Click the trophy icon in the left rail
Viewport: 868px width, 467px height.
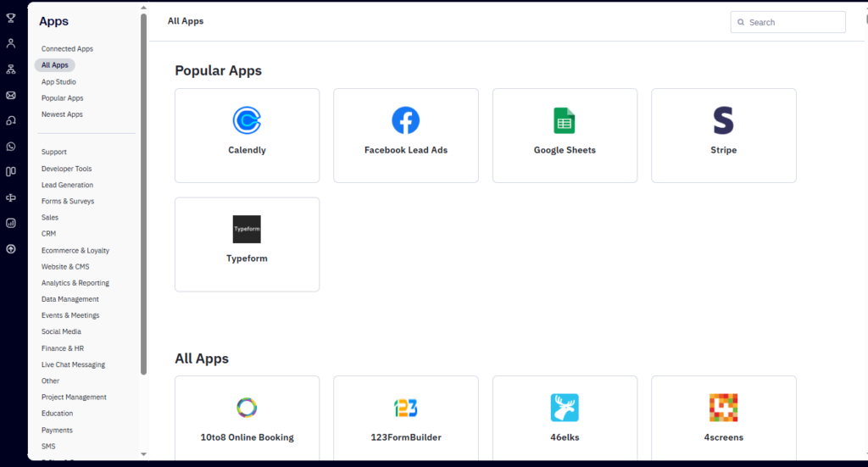click(10, 18)
